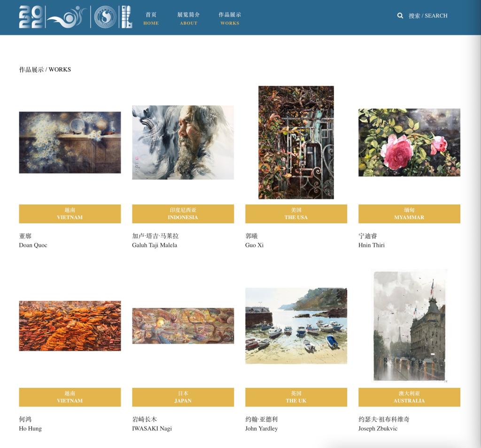The height and width of the screenshot is (448, 481).
Task: Select the WORKS navigation tab
Action: click(x=230, y=18)
